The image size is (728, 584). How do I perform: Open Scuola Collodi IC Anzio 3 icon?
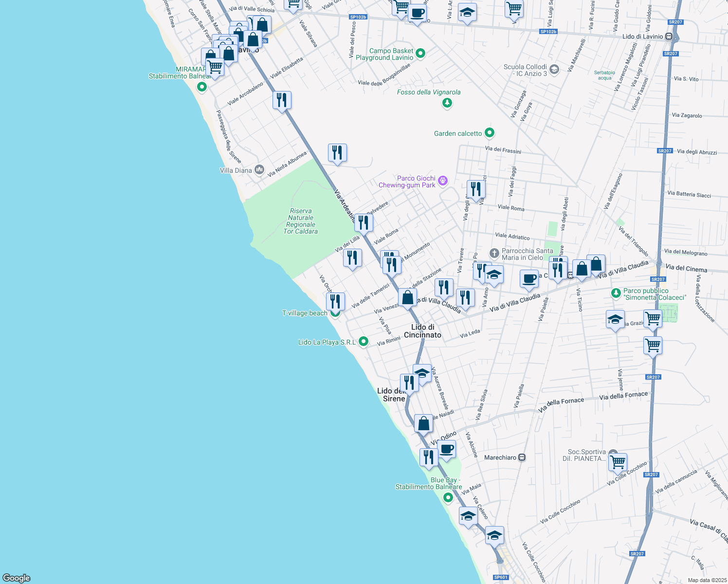tap(554, 70)
